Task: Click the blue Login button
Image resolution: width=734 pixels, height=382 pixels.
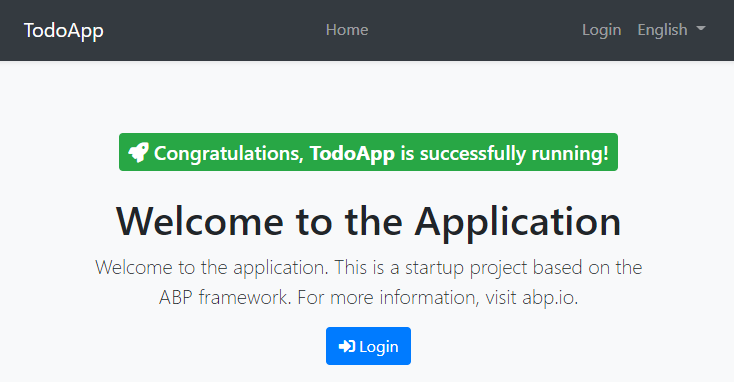Action: pos(368,346)
